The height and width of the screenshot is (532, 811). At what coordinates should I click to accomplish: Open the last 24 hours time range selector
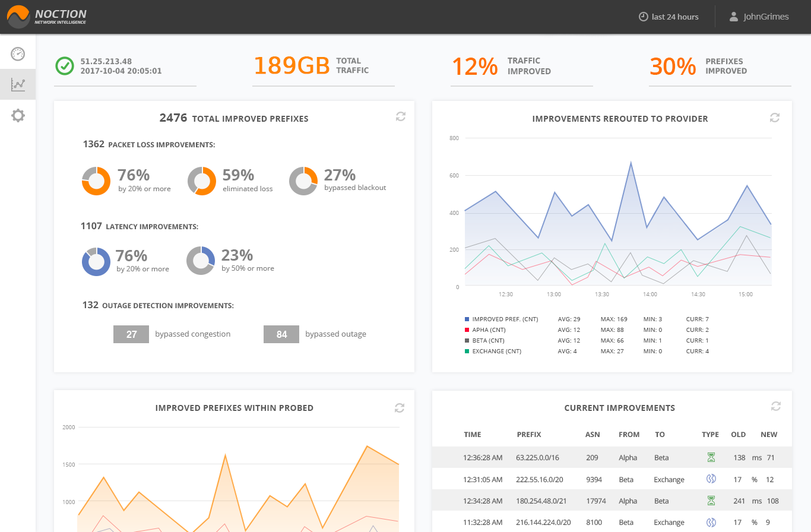(x=669, y=17)
